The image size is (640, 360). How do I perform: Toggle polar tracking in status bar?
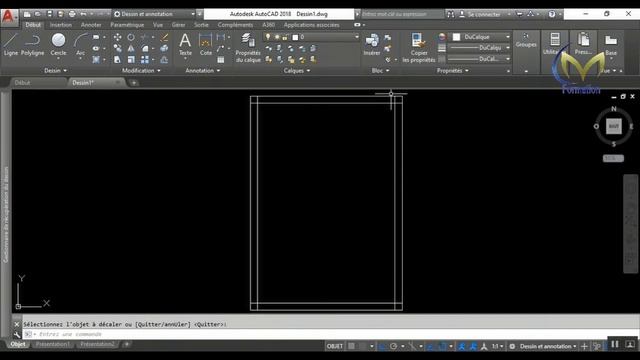(393, 346)
